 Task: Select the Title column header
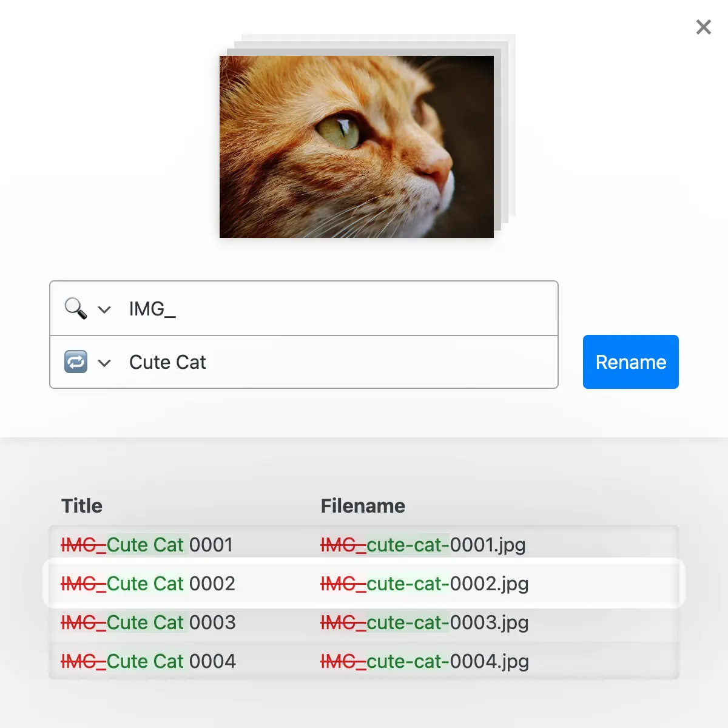point(81,505)
